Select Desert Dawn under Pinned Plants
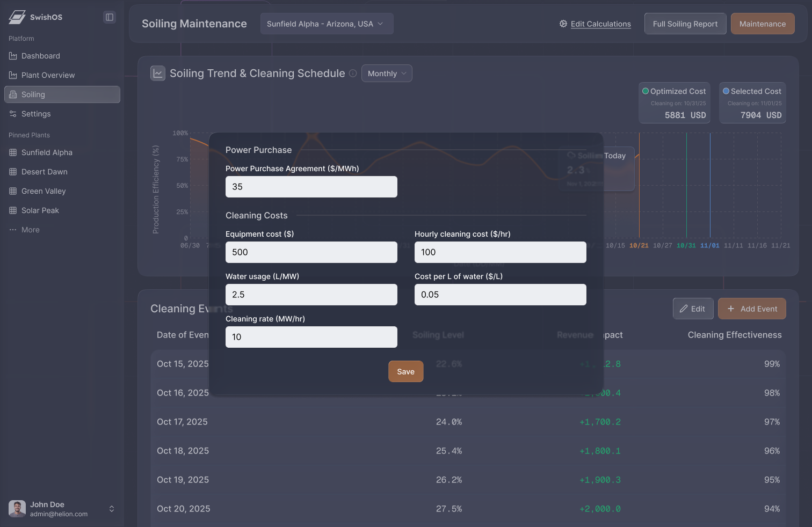This screenshot has width=812, height=527. coord(44,172)
